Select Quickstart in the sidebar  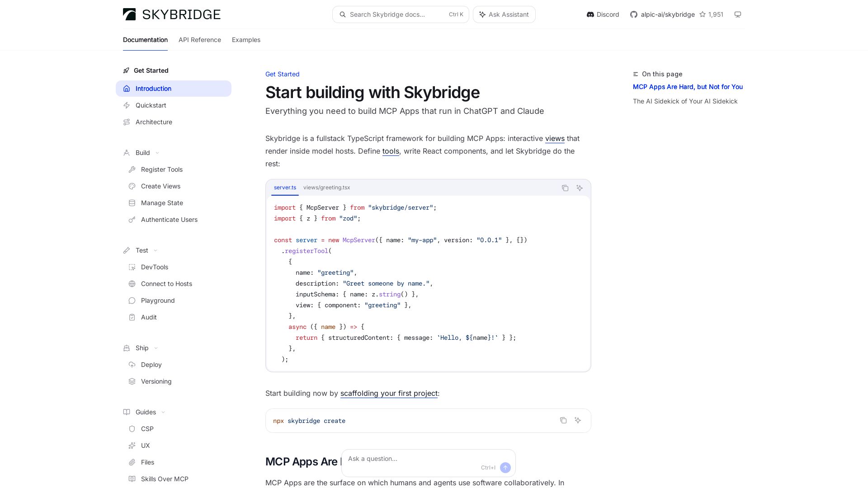[174, 105]
